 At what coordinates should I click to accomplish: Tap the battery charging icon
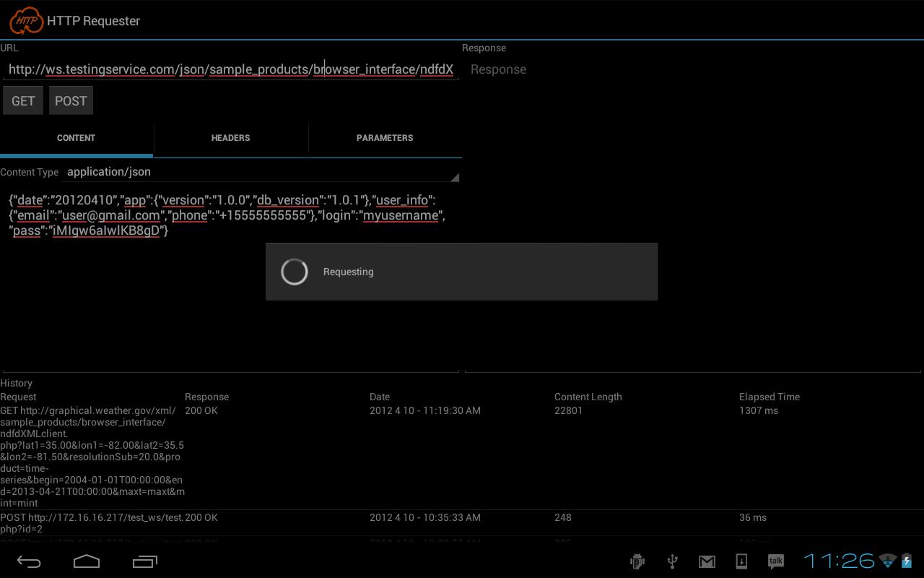pyautogui.click(x=907, y=561)
